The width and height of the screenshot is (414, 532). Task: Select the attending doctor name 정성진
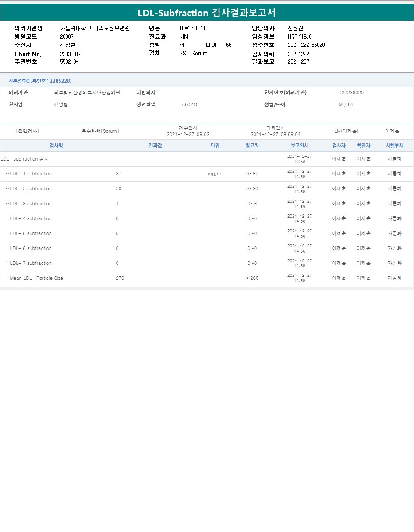(x=296, y=28)
